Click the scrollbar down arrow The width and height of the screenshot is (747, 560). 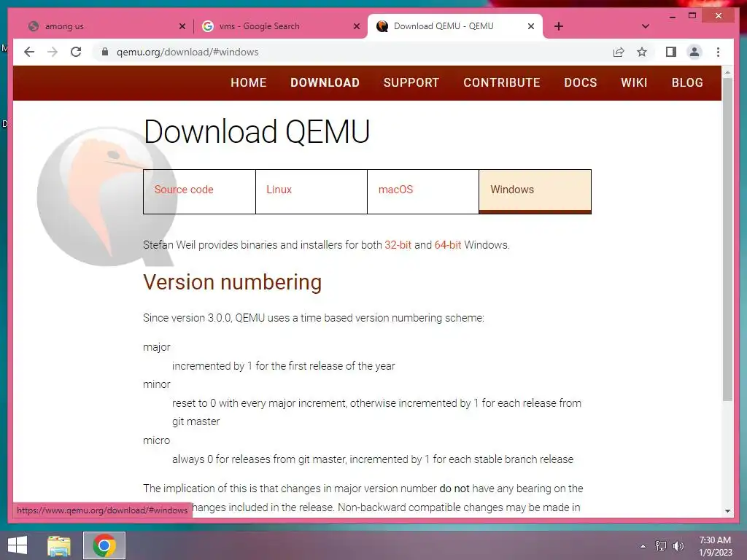coord(727,511)
